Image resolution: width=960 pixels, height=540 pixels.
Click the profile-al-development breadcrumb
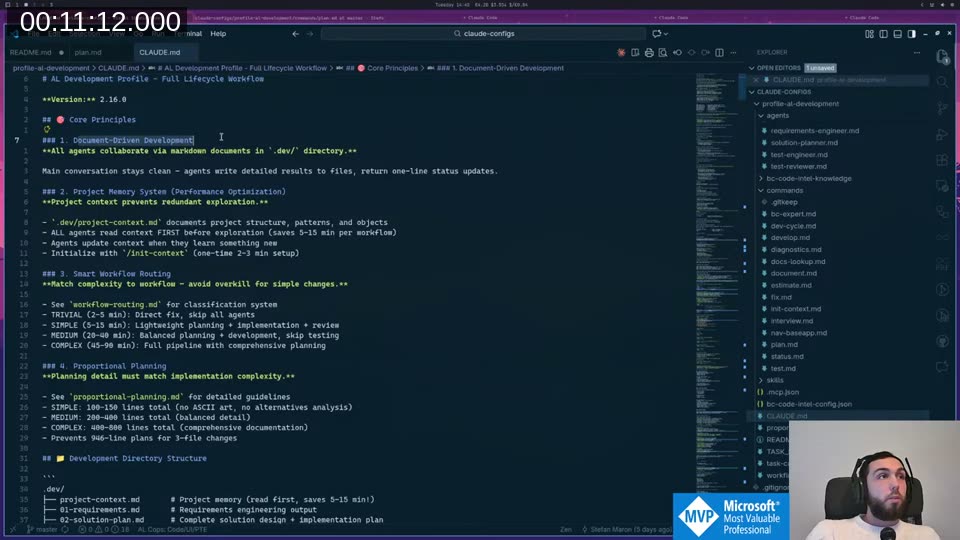[51, 68]
